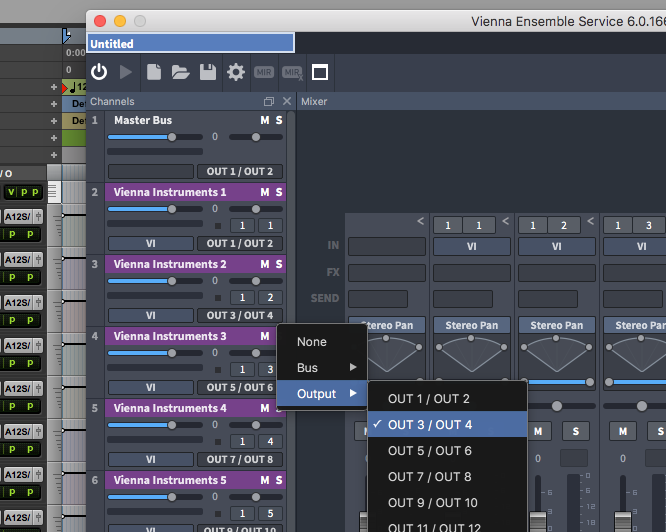Click MIDI channel box 4 of Vienna Instruments 4
Screen dimensions: 666x532
pos(270,442)
